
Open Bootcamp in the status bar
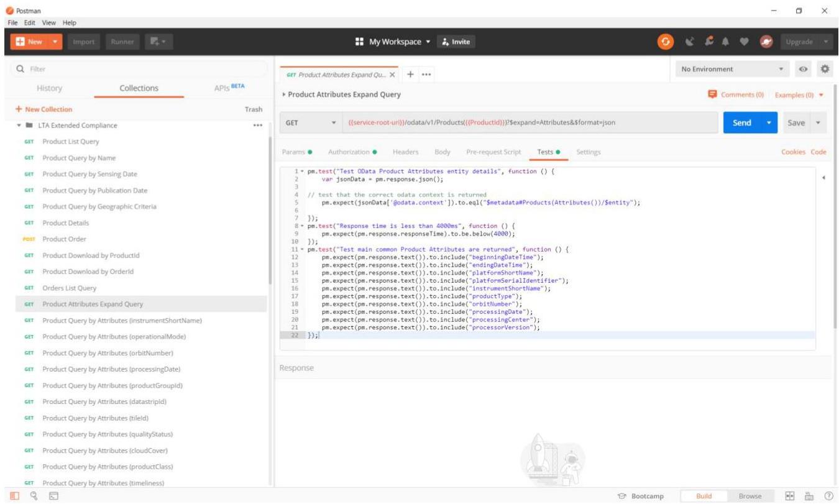pyautogui.click(x=641, y=496)
